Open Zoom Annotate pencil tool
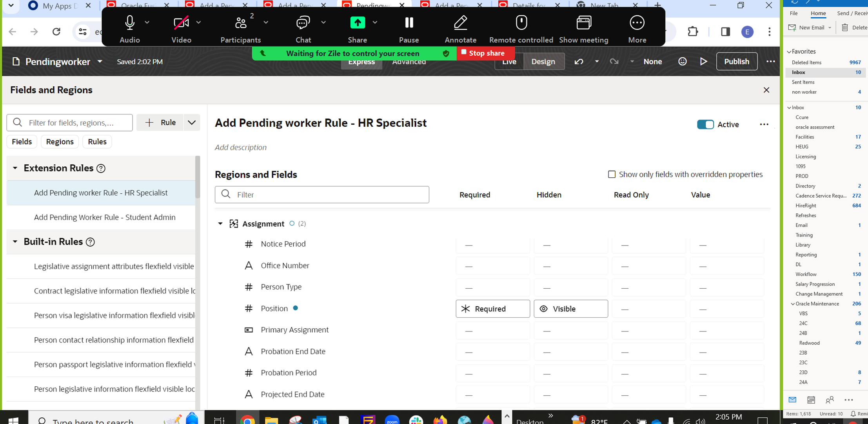 460,23
